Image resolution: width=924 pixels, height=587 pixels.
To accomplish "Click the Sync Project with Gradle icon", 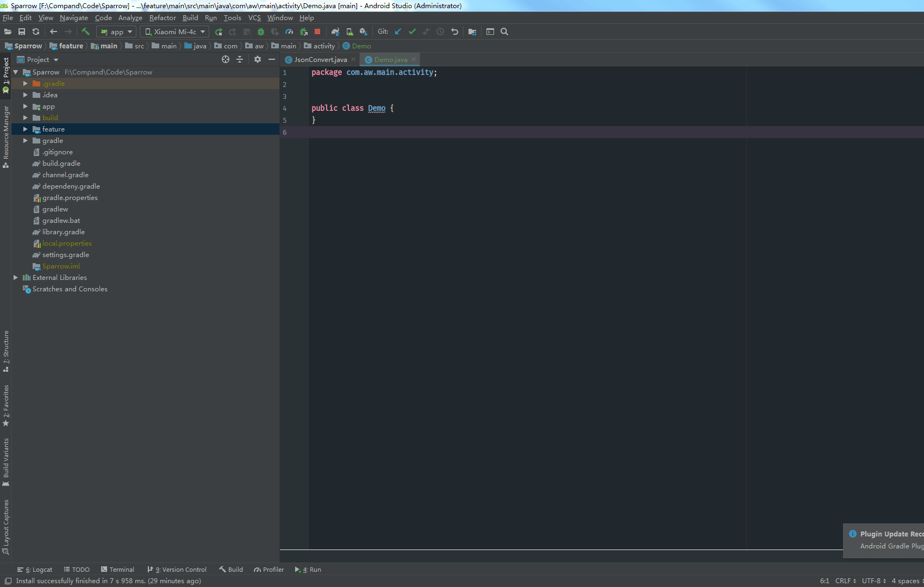I will [335, 32].
